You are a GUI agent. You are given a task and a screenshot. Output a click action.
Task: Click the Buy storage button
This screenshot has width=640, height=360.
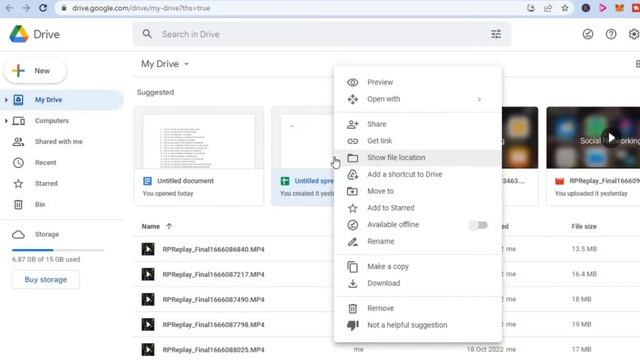46,280
